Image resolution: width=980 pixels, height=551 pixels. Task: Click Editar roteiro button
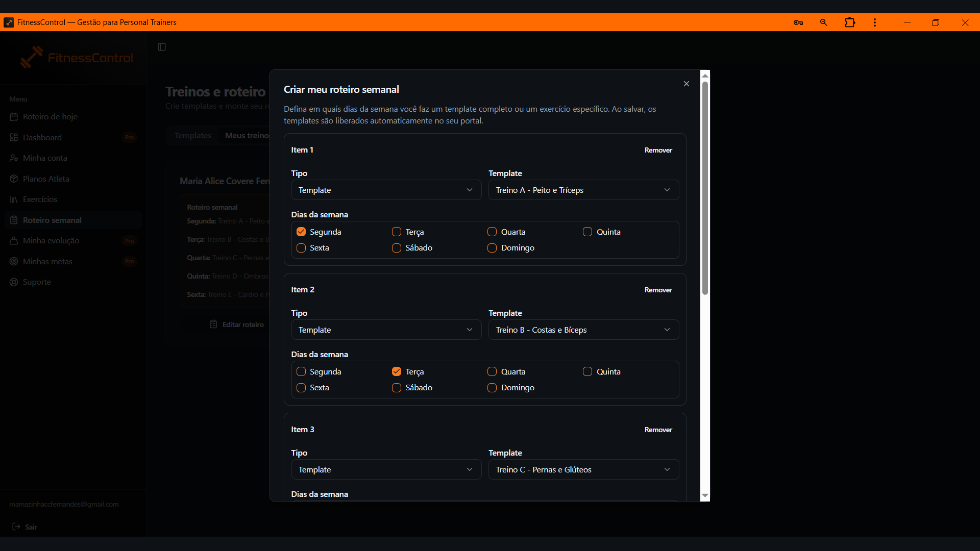pos(237,324)
